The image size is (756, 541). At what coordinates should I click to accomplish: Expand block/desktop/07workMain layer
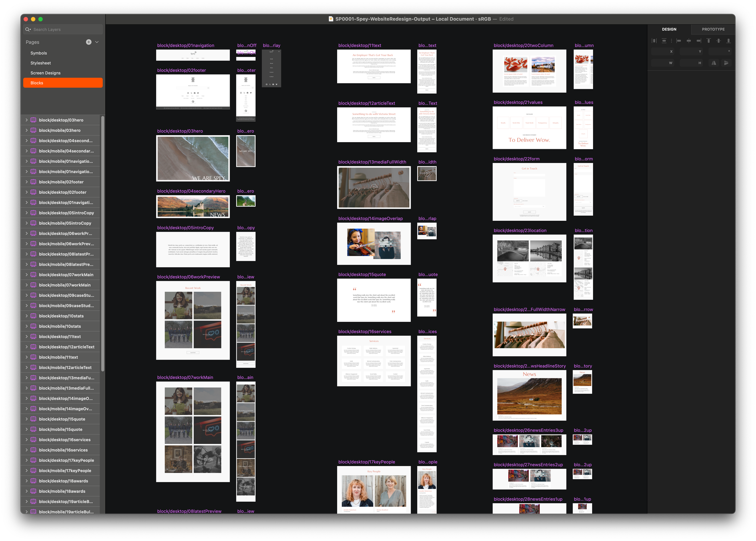(x=27, y=275)
